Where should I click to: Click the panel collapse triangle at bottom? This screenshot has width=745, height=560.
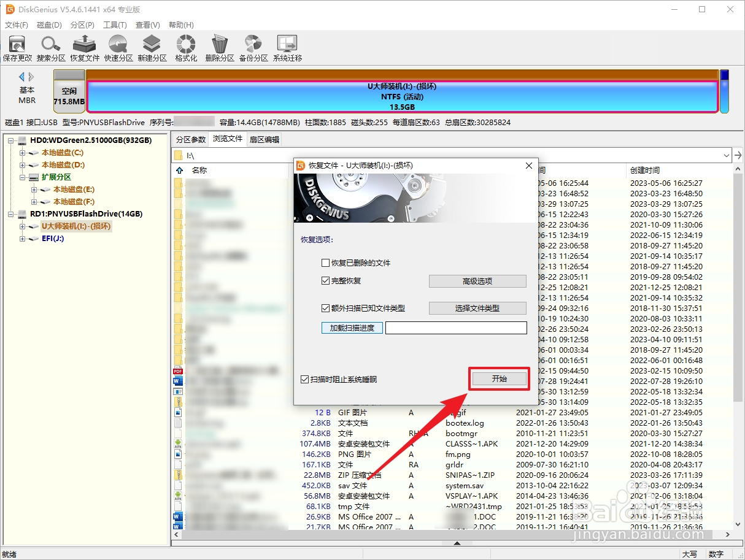[457, 543]
